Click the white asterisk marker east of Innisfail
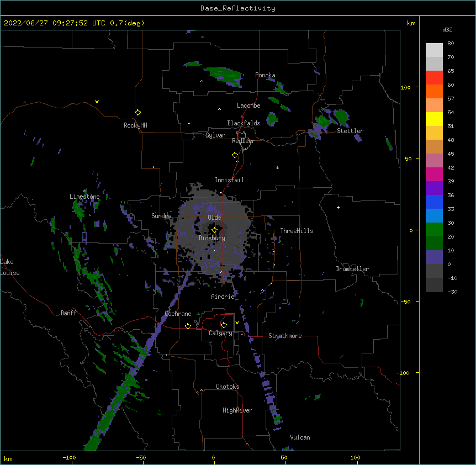Image resolution: width=476 pixels, height=465 pixels. click(277, 167)
